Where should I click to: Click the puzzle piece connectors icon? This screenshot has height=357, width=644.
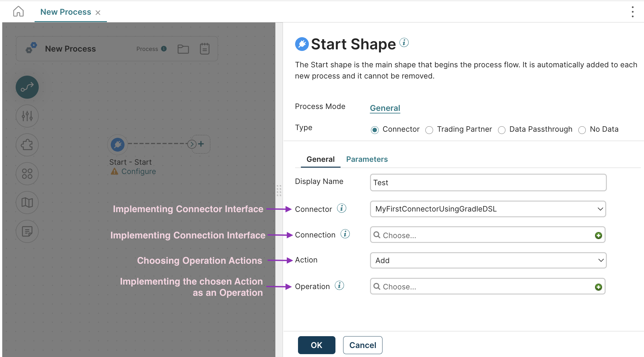27,145
